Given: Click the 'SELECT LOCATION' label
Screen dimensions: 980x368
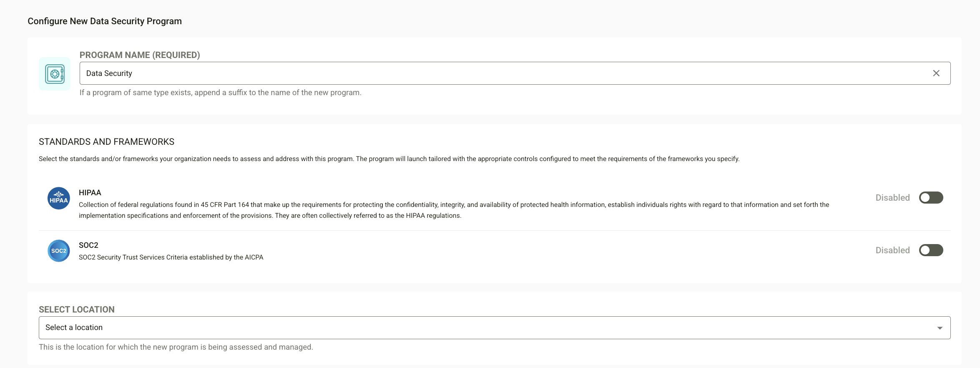Looking at the screenshot, I should [x=77, y=310].
